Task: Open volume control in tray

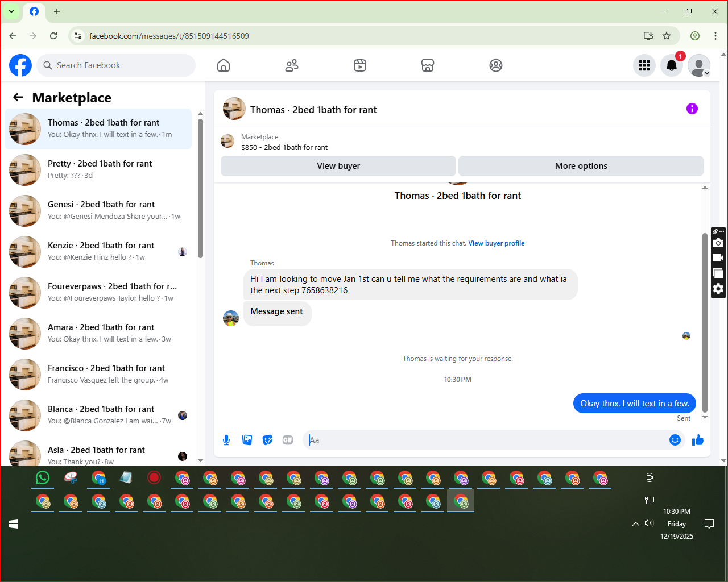Action: click(x=650, y=523)
